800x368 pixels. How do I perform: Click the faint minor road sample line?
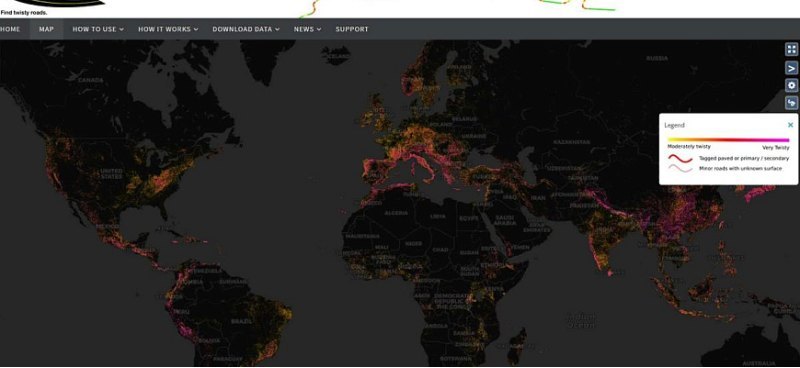(x=680, y=168)
